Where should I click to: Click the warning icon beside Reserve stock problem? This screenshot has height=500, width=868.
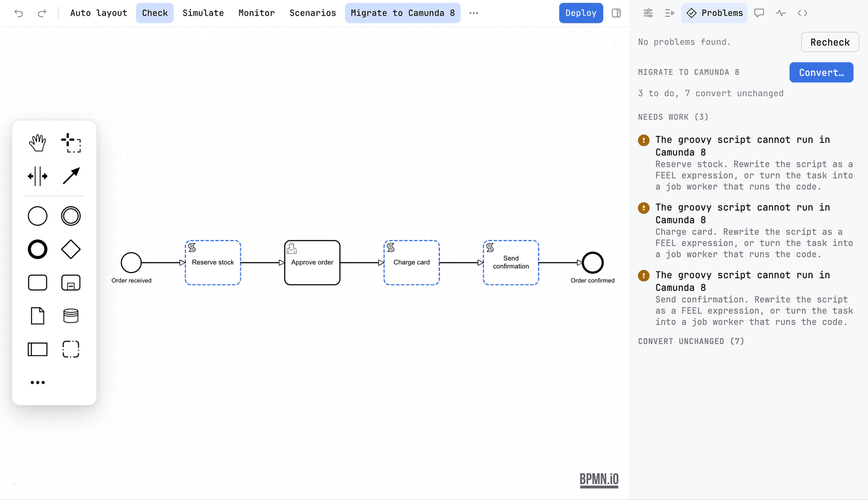click(x=644, y=141)
